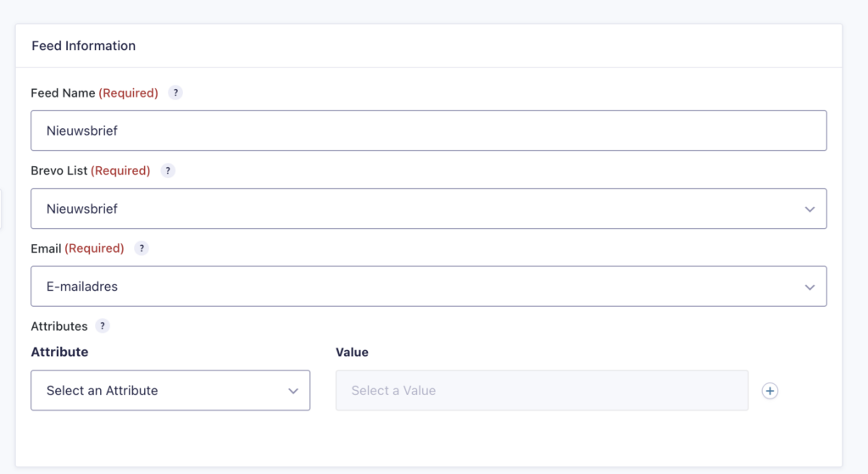Click the chevron arrow in Email field
868x474 pixels.
coord(810,287)
